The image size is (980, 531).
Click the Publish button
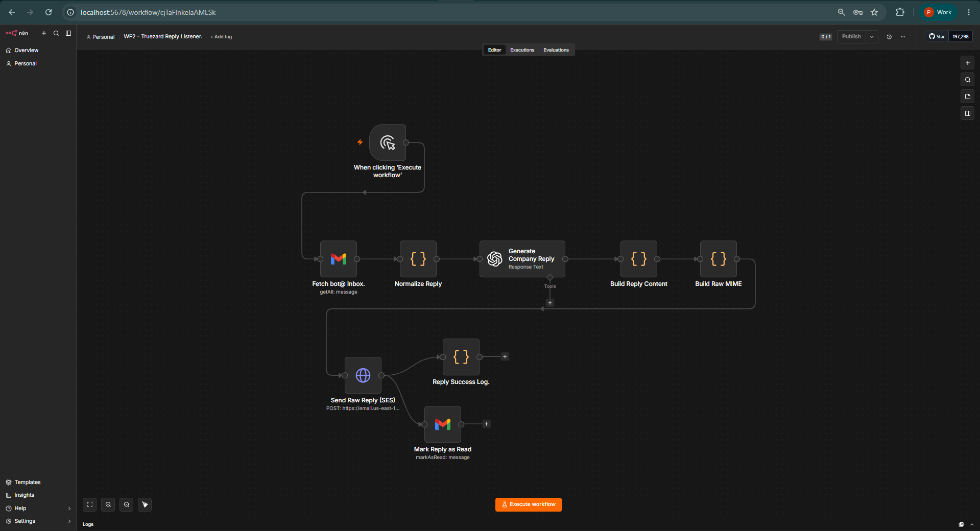point(851,37)
